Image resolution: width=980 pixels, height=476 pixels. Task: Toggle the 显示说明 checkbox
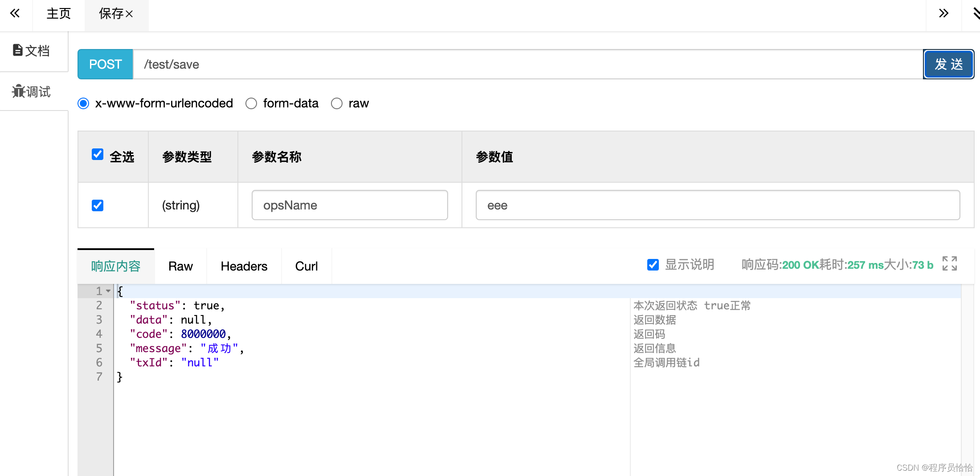tap(653, 265)
